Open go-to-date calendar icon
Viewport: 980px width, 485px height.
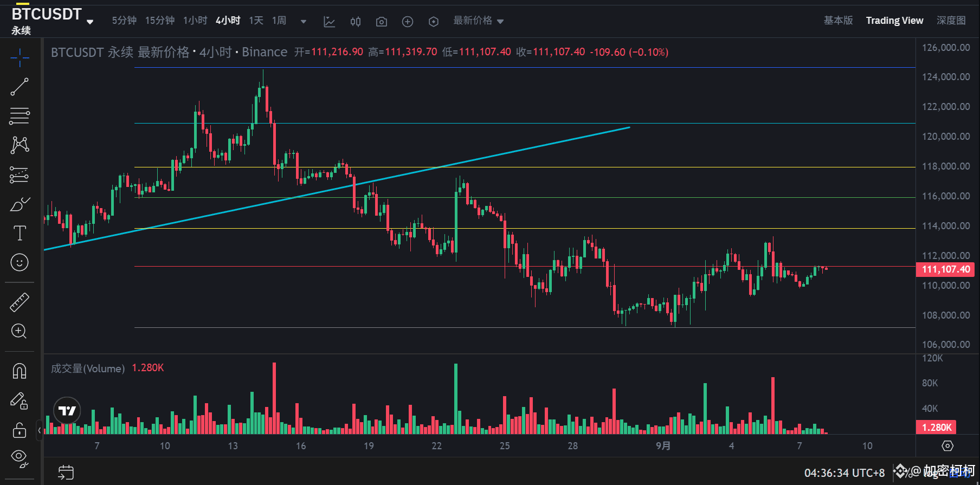click(66, 473)
